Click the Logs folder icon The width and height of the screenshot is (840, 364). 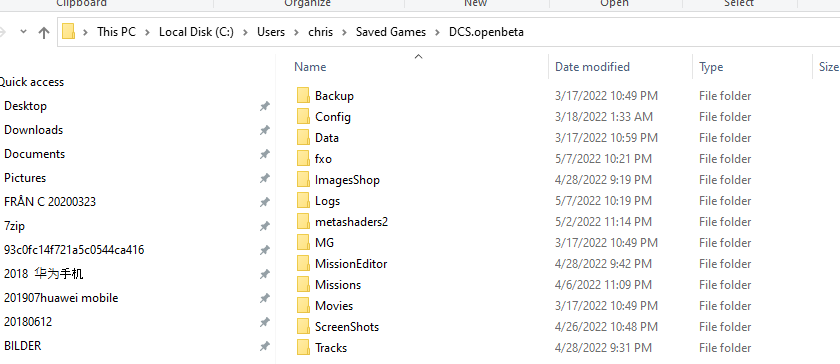303,200
